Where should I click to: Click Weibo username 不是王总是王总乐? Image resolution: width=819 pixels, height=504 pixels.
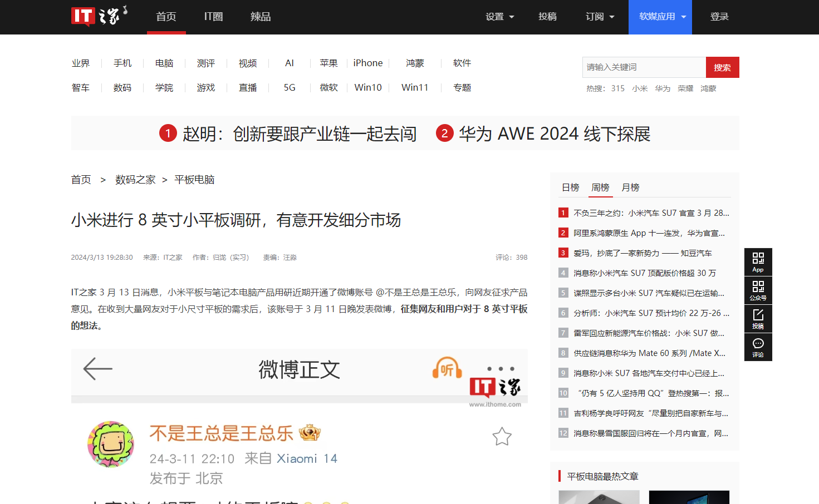click(x=221, y=433)
